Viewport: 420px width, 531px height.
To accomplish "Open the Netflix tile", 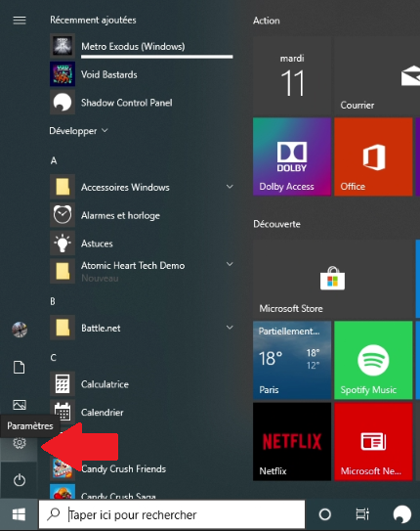I will (292, 442).
